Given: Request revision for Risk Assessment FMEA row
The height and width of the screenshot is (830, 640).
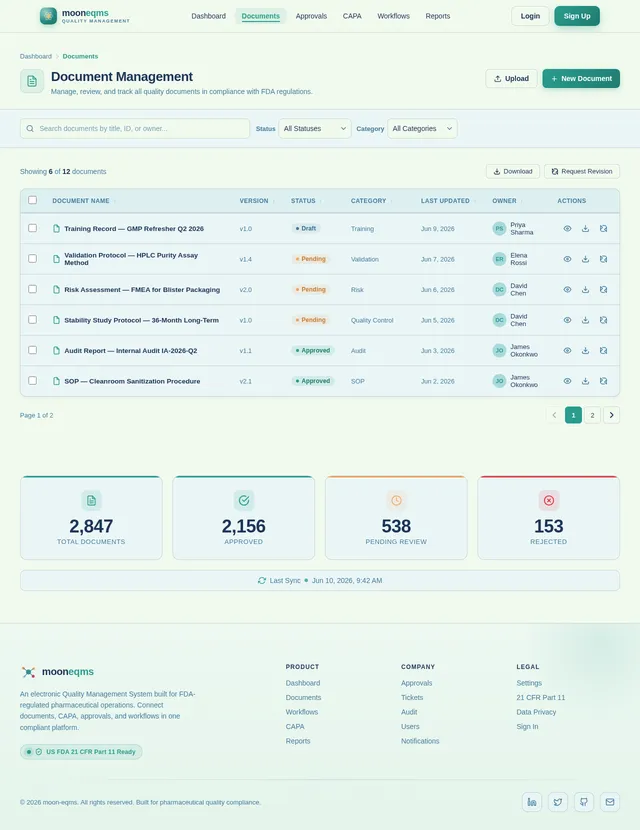Looking at the screenshot, I should point(603,290).
